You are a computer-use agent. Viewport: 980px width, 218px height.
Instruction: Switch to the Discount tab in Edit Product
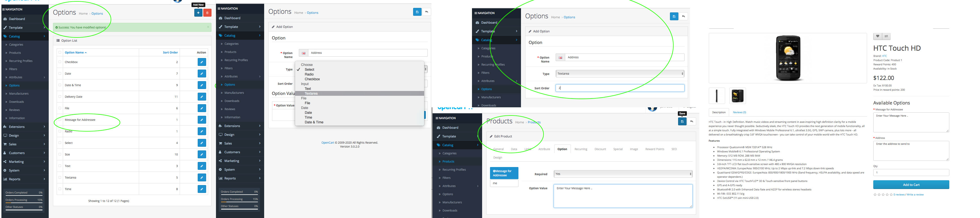click(600, 149)
